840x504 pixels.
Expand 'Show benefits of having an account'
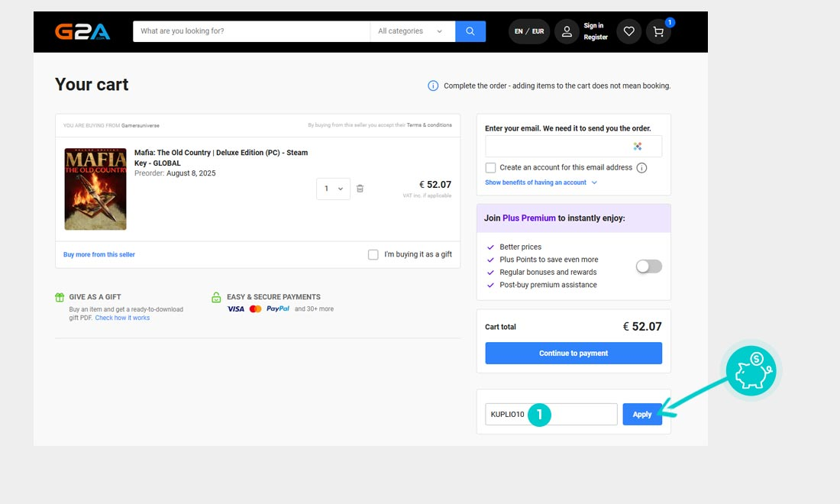tap(541, 183)
